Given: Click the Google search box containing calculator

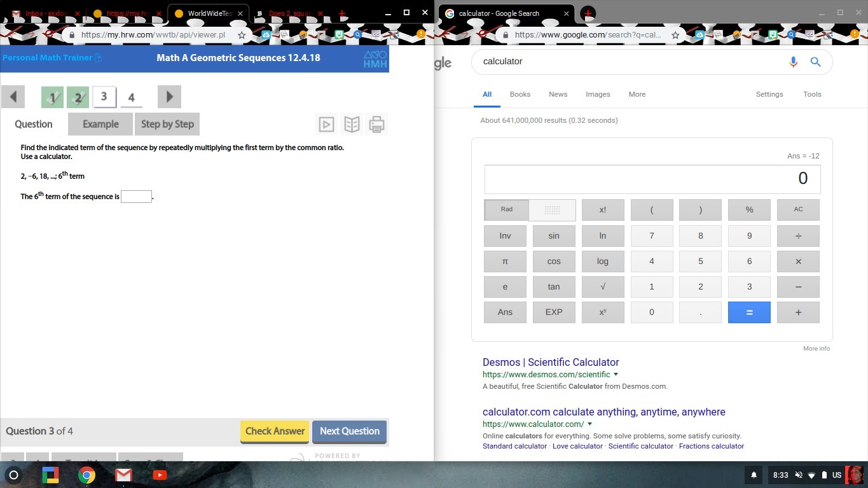Looking at the screenshot, I should pos(652,62).
